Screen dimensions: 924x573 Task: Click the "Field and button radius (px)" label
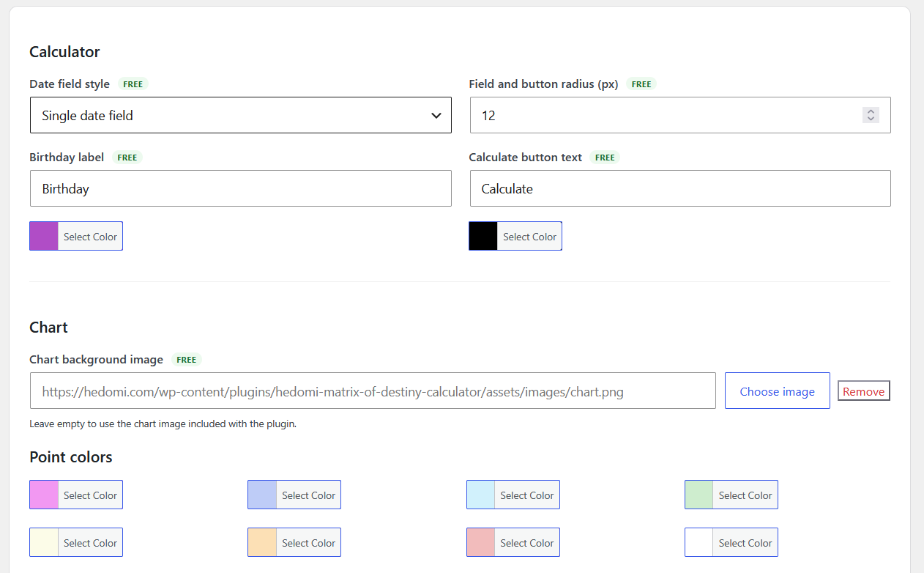[x=543, y=84]
